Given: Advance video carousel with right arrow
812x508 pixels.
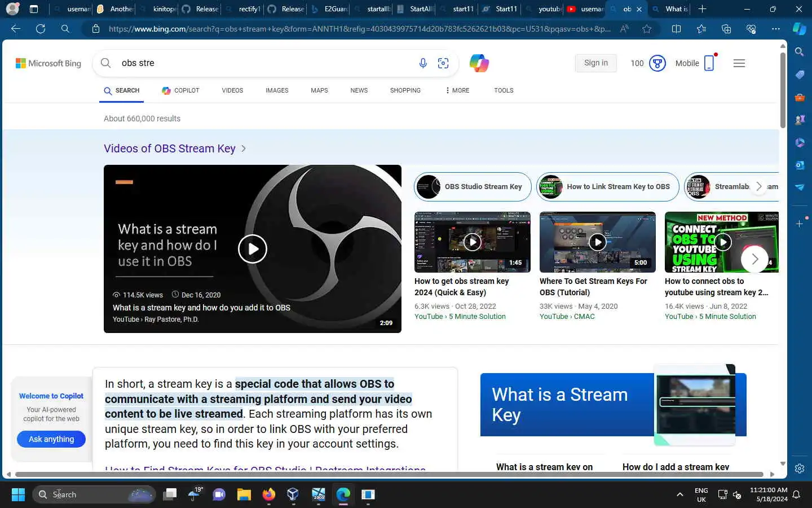Looking at the screenshot, I should click(754, 259).
